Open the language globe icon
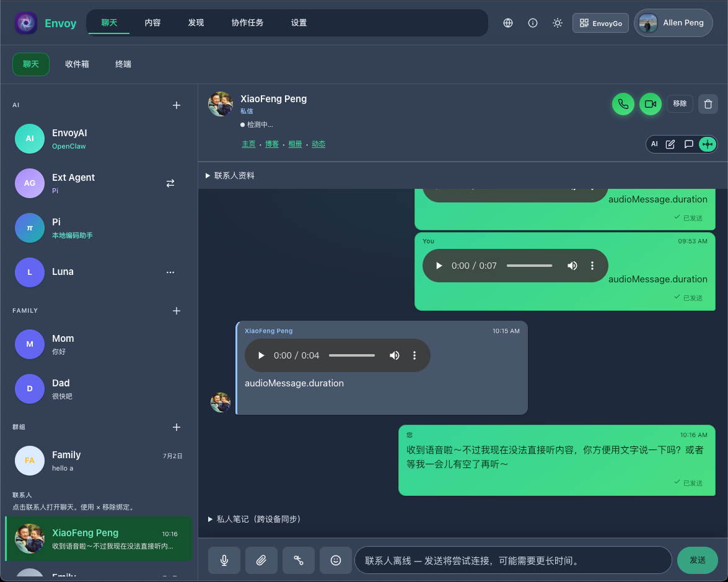This screenshot has height=582, width=728. pos(508,23)
